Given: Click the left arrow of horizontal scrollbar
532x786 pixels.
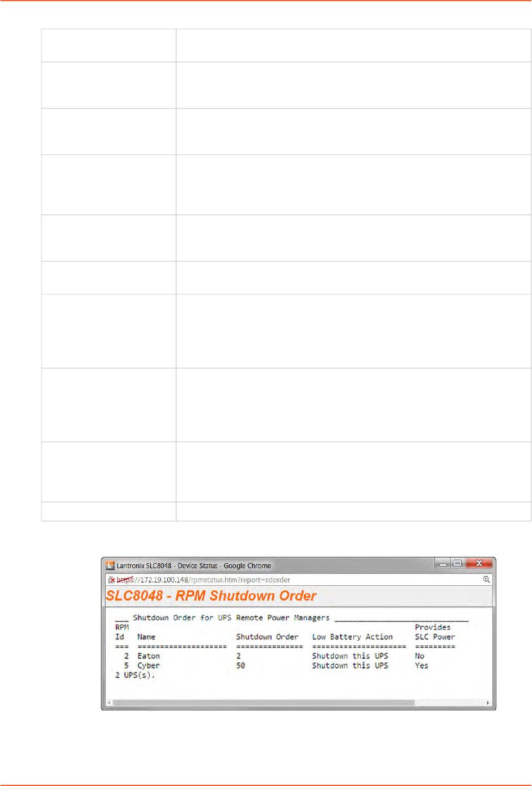Looking at the screenshot, I should tap(109, 703).
